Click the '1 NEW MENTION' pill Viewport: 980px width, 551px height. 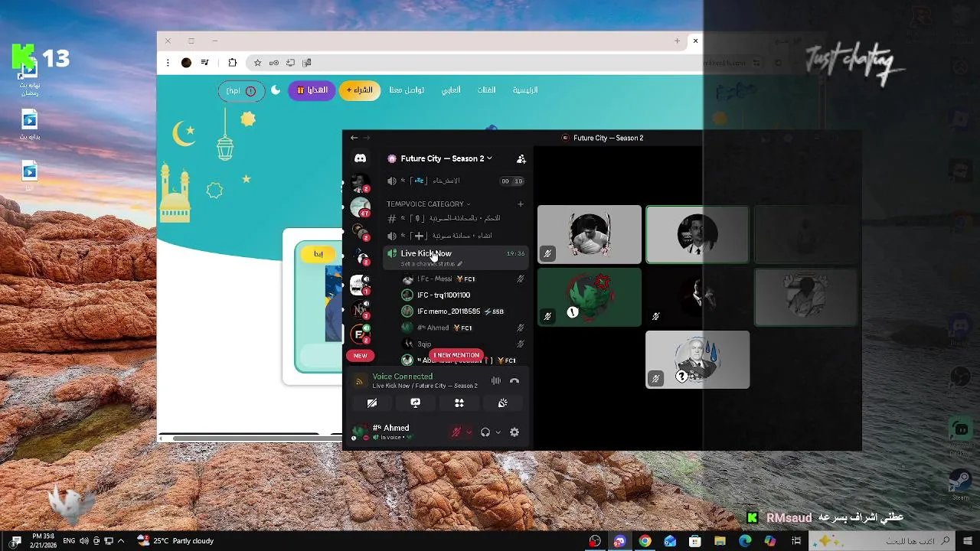click(457, 355)
